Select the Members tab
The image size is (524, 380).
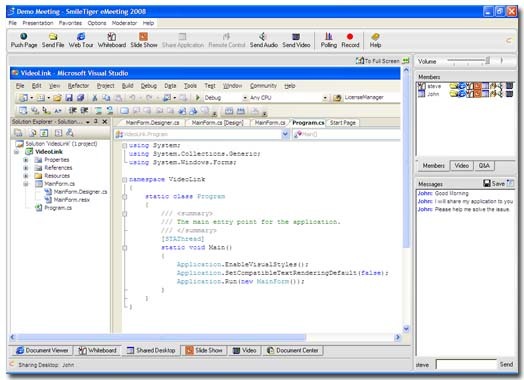[433, 166]
